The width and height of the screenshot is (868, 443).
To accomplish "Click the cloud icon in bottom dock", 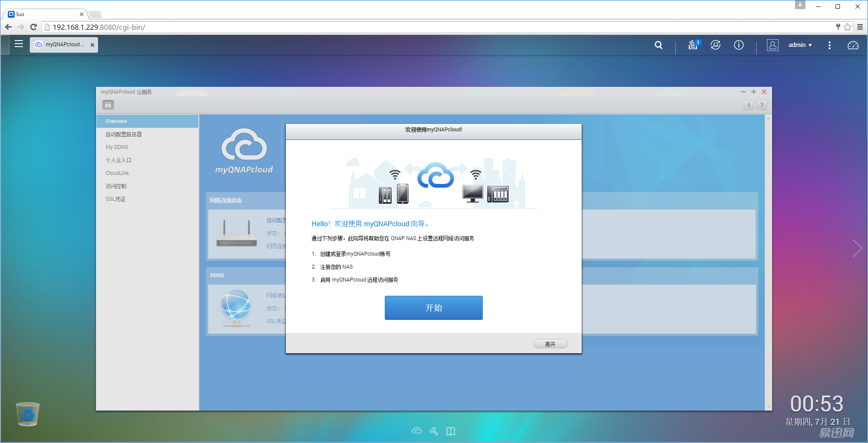I will 417,431.
